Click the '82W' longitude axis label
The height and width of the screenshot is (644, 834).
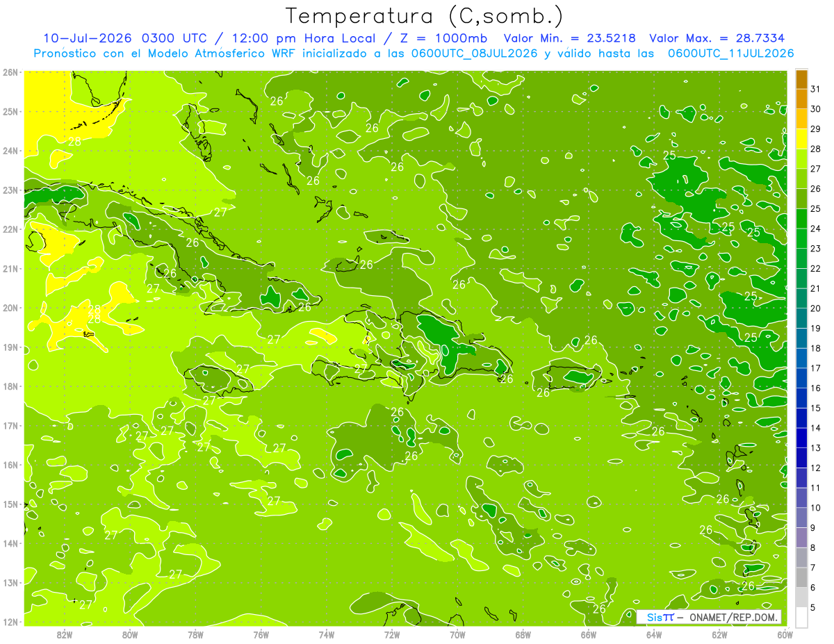(x=65, y=634)
